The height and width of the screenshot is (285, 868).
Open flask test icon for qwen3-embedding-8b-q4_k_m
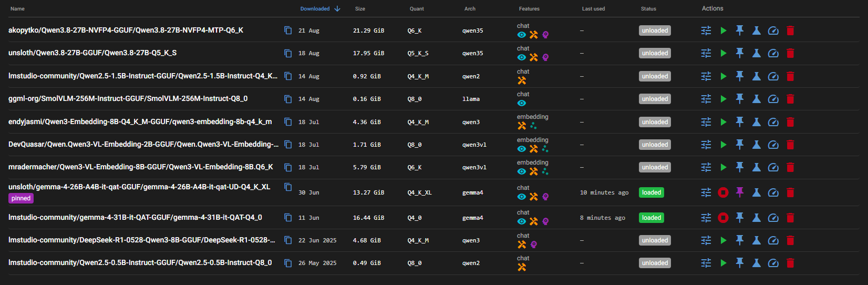click(757, 122)
